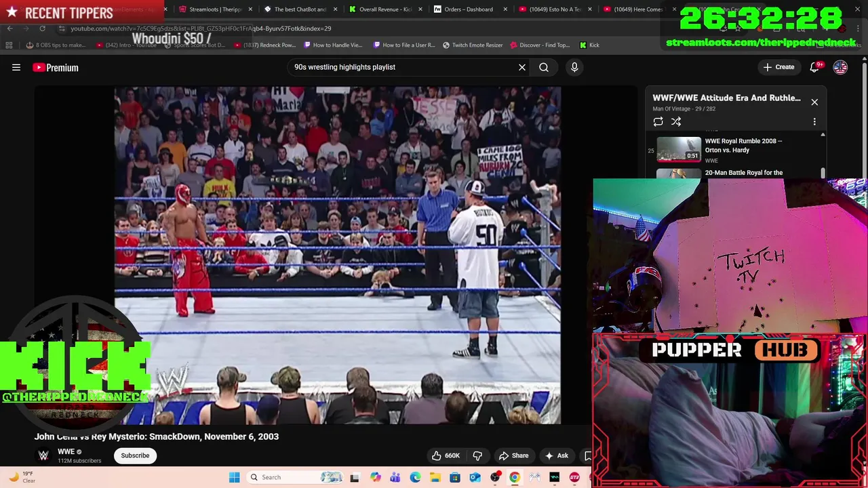Switch to the Overall Revenue Kick tab
Viewport: 868px width, 488px height.
click(385, 9)
